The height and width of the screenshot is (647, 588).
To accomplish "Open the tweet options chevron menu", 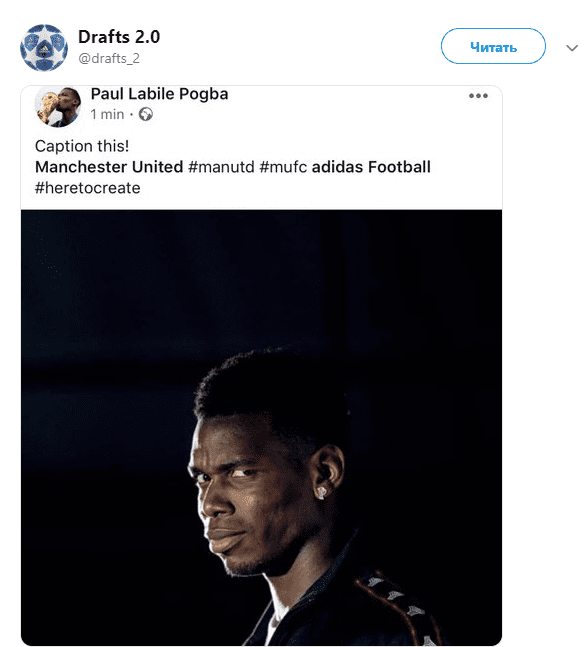I will pos(571,48).
